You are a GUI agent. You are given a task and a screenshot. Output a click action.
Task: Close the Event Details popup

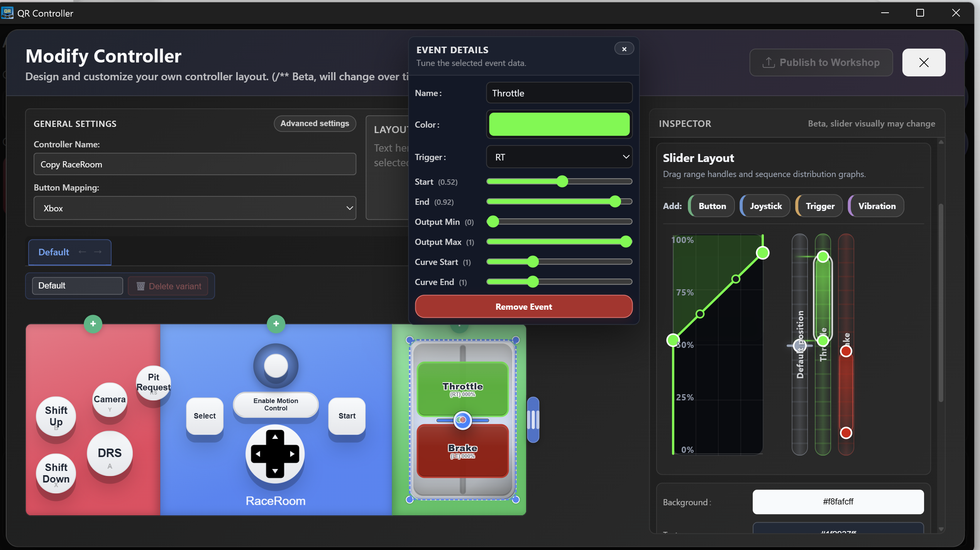point(624,49)
